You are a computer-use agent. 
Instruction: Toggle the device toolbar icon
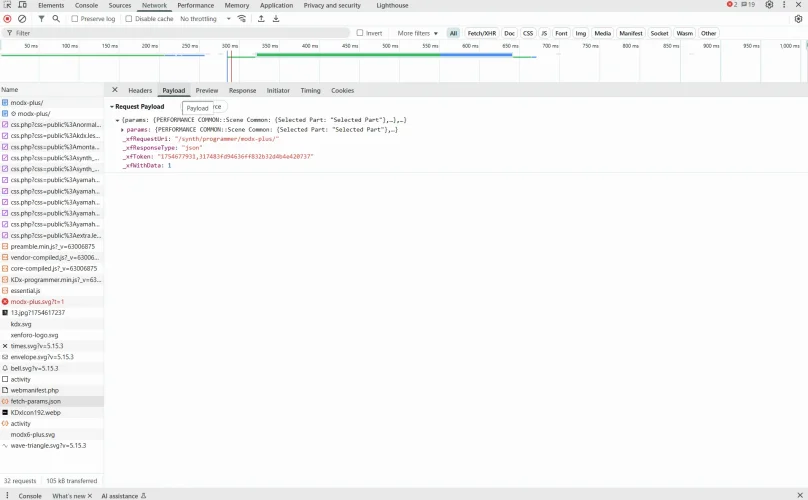[x=22, y=5]
